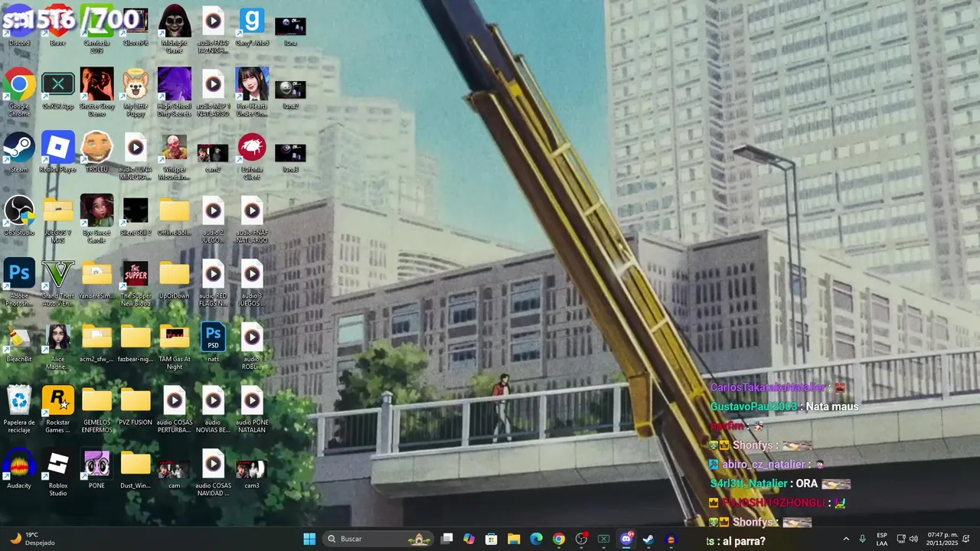Viewport: 980px width, 551px height.
Task: Select the BleachBit shortcut
Action: click(19, 343)
